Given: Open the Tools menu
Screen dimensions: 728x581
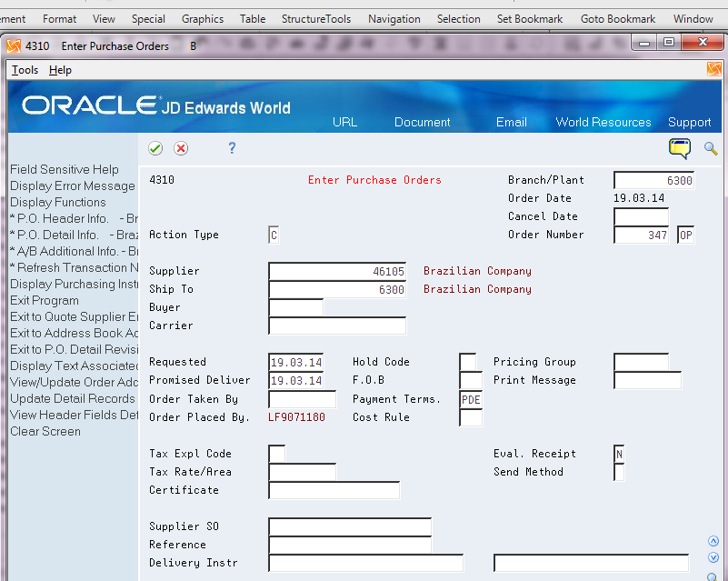Looking at the screenshot, I should (25, 70).
